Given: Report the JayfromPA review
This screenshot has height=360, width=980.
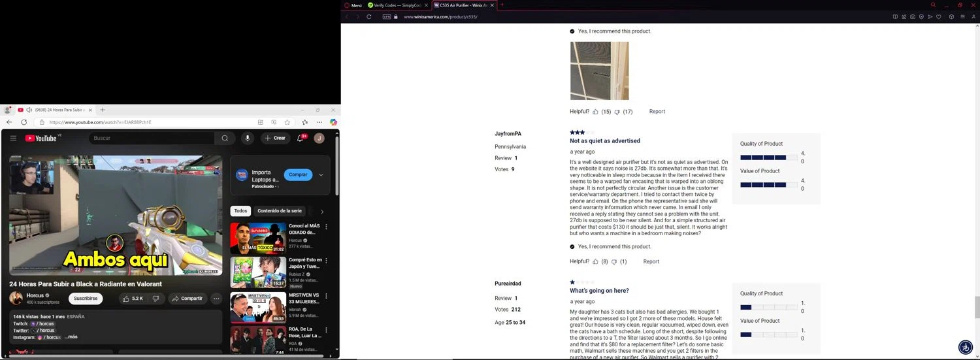Looking at the screenshot, I should coord(651,261).
